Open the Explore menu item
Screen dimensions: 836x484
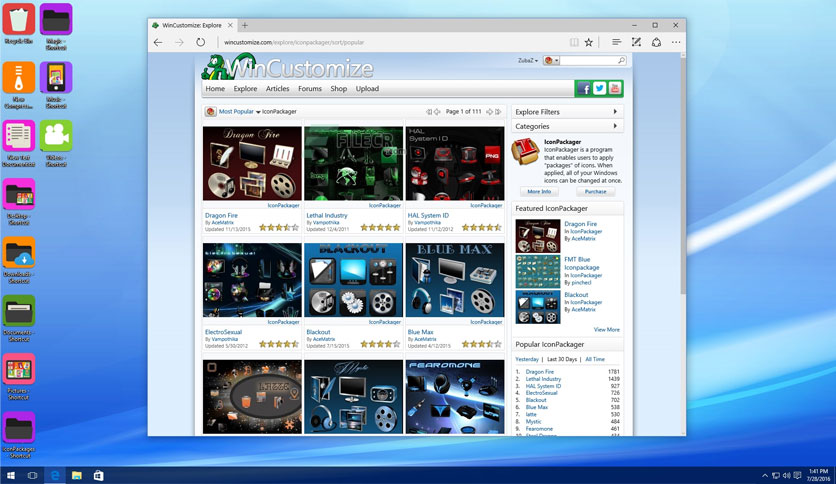pyautogui.click(x=245, y=88)
